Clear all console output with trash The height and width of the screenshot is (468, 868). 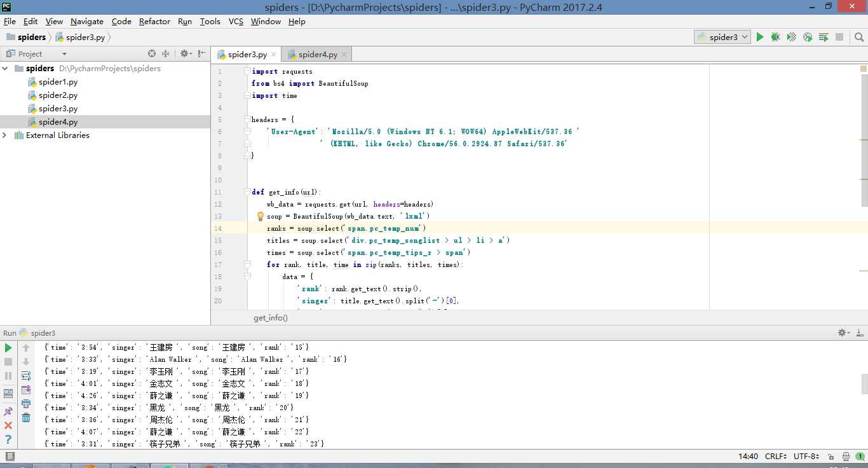[26, 418]
